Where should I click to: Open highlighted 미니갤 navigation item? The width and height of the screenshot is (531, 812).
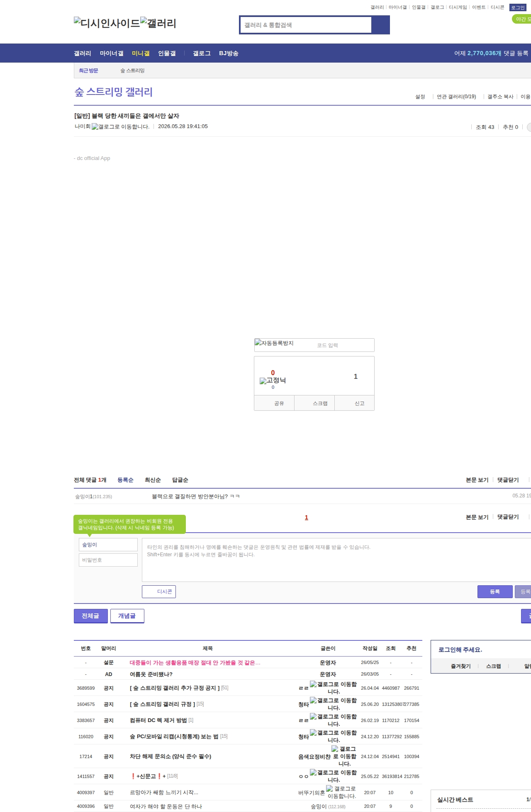[141, 53]
